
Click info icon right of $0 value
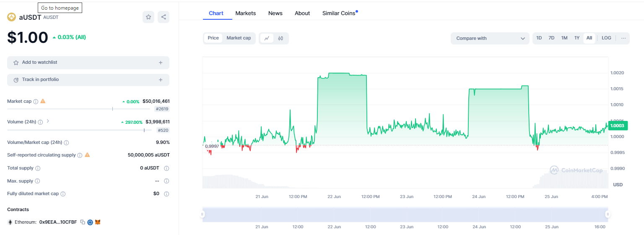tap(166, 194)
